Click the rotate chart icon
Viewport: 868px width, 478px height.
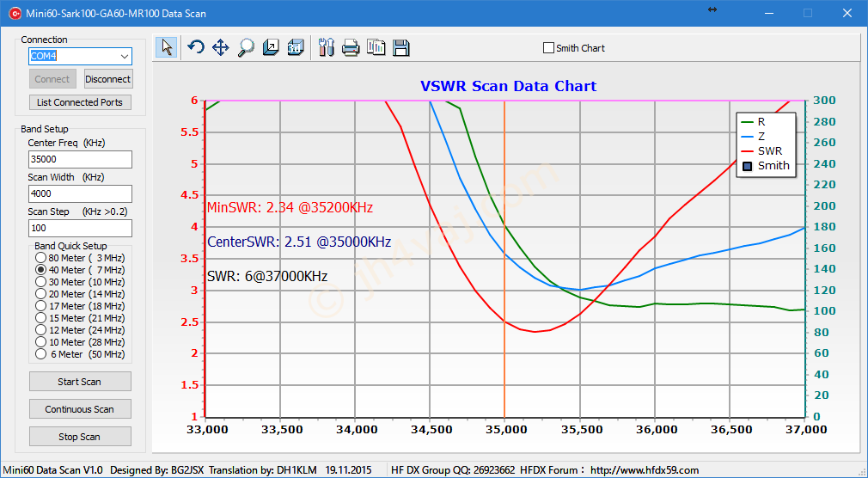[195, 47]
